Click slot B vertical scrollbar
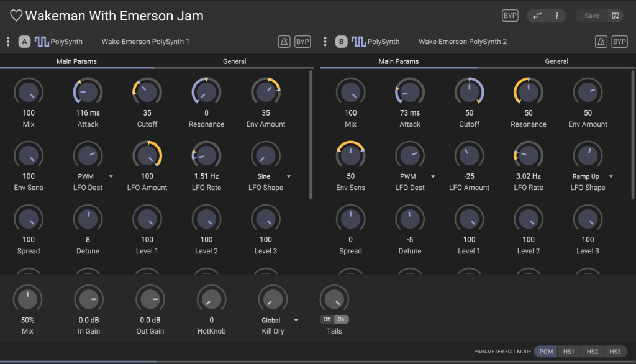This screenshot has width=636, height=364. tap(632, 135)
